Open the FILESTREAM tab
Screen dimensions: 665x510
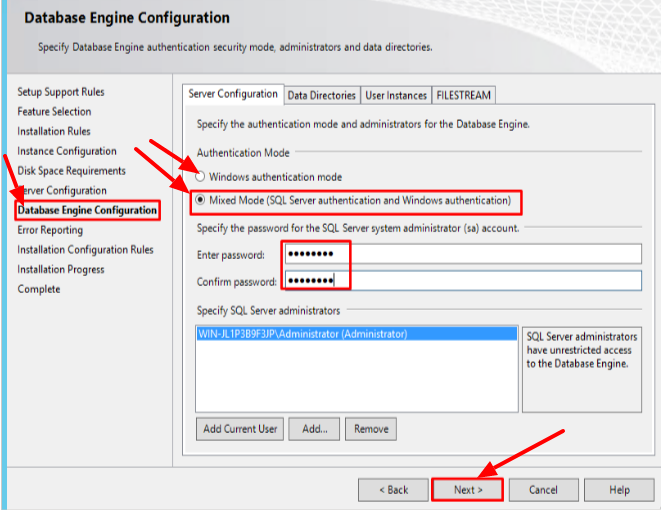464,95
